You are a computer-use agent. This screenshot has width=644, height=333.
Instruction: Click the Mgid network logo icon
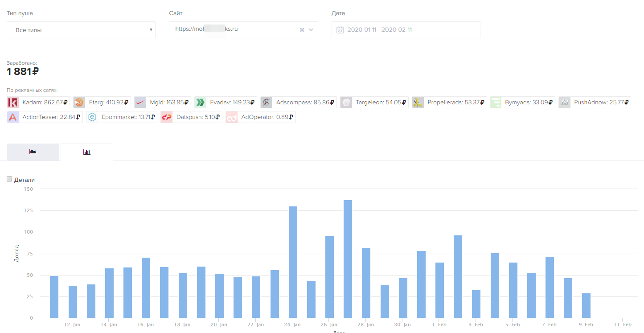coord(140,103)
